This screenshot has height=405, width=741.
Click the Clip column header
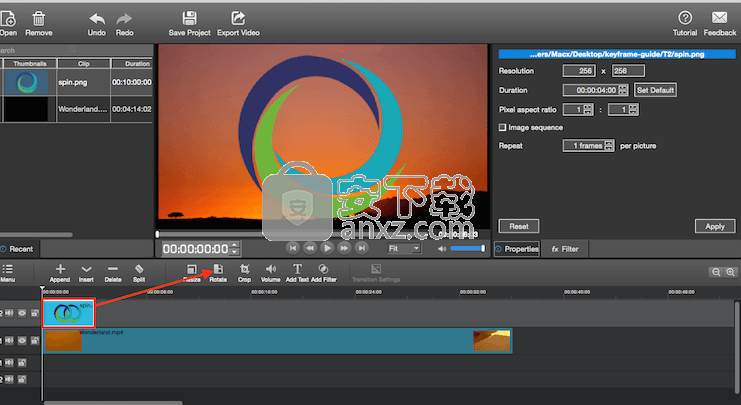point(84,63)
